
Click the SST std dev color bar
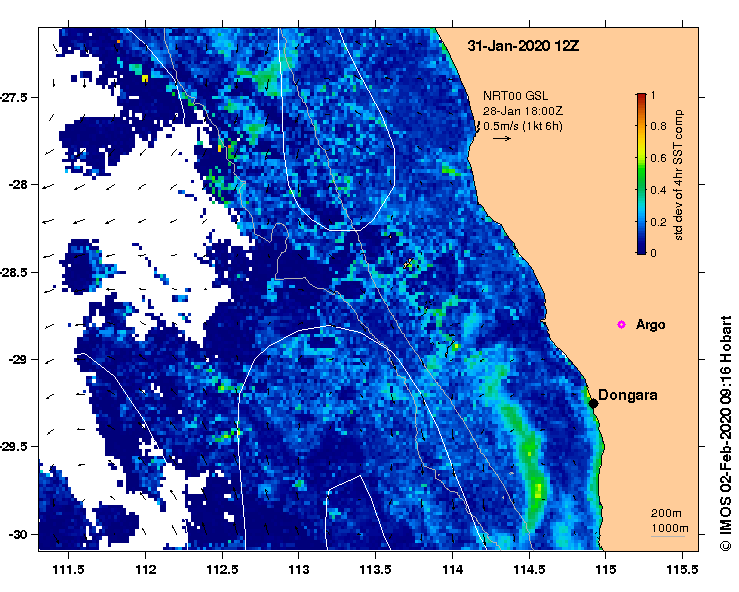[641, 174]
